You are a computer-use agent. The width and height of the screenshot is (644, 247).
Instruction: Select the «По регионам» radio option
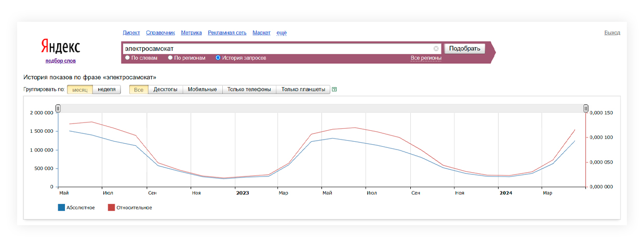170,58
